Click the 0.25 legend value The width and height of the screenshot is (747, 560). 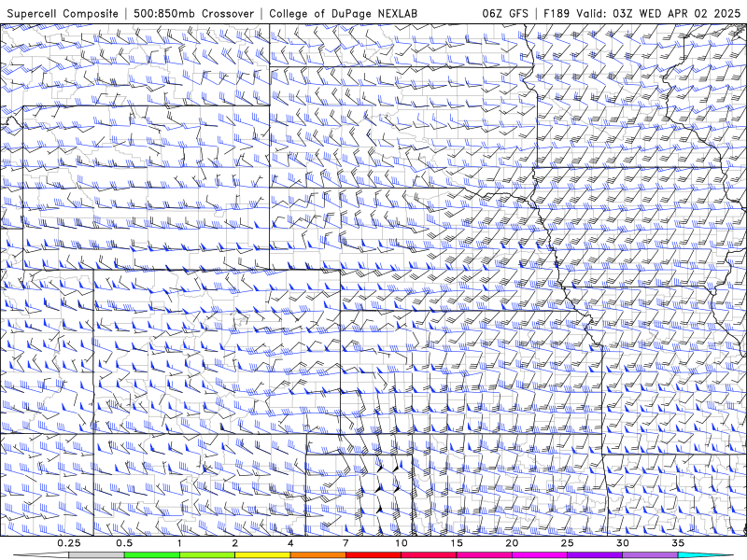[x=69, y=543]
